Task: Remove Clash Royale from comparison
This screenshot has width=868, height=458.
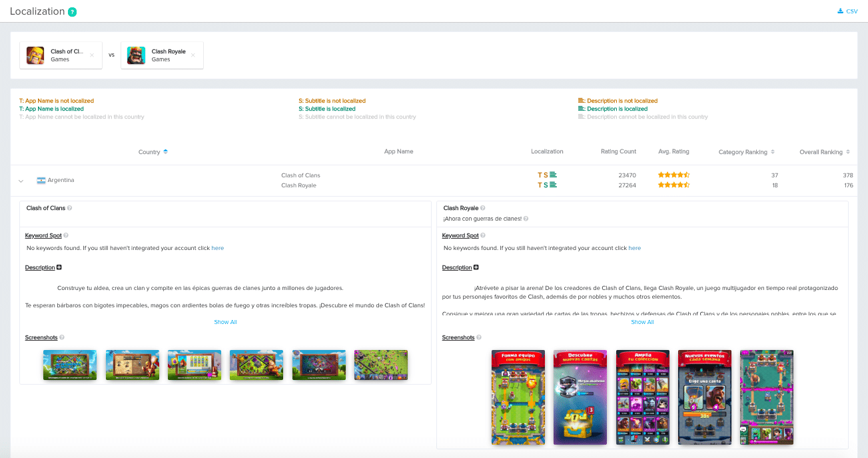Action: tap(193, 55)
